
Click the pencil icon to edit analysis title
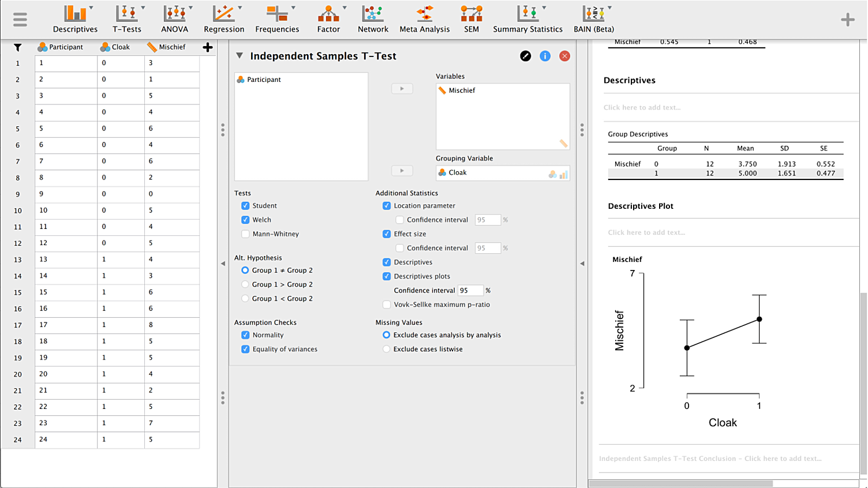pyautogui.click(x=525, y=56)
